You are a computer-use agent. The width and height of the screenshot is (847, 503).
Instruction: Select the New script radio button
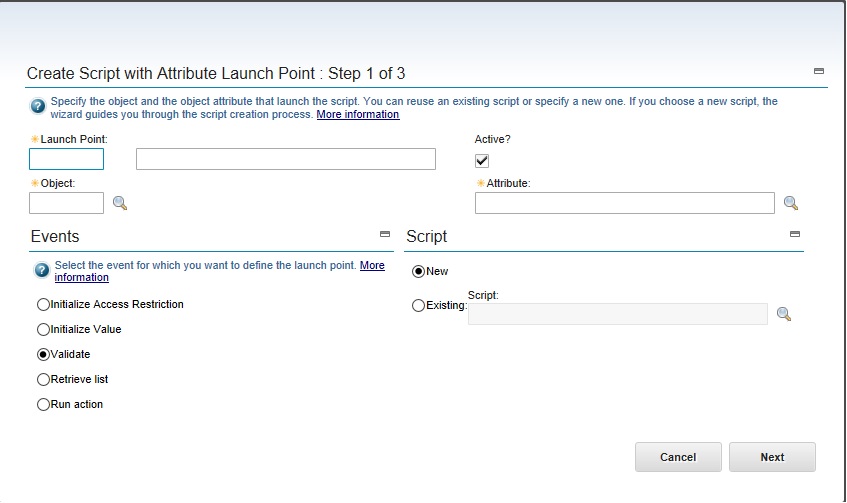click(x=419, y=271)
